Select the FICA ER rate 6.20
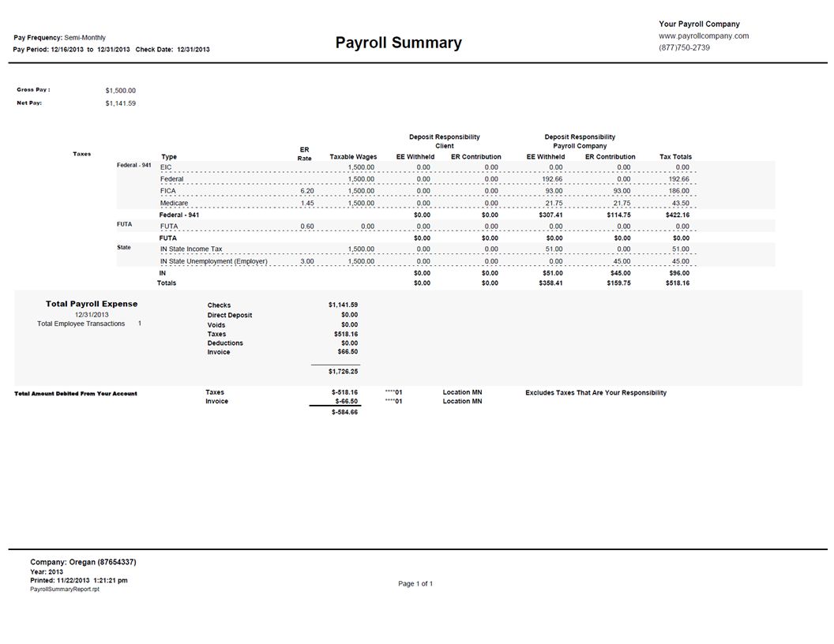Viewport: 834px width, 644px height. coord(307,191)
